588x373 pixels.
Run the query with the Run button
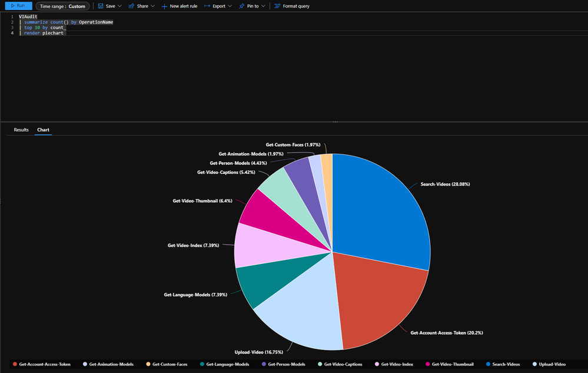(18, 6)
